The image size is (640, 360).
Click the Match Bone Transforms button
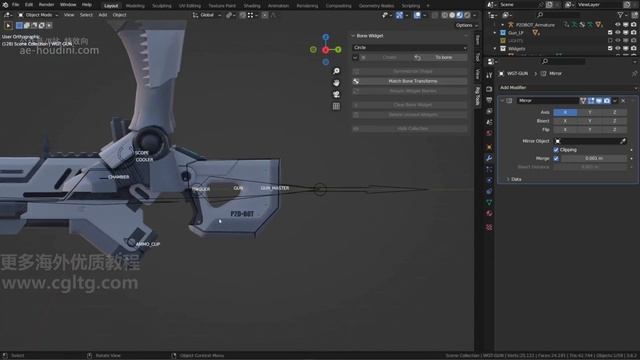click(410, 81)
